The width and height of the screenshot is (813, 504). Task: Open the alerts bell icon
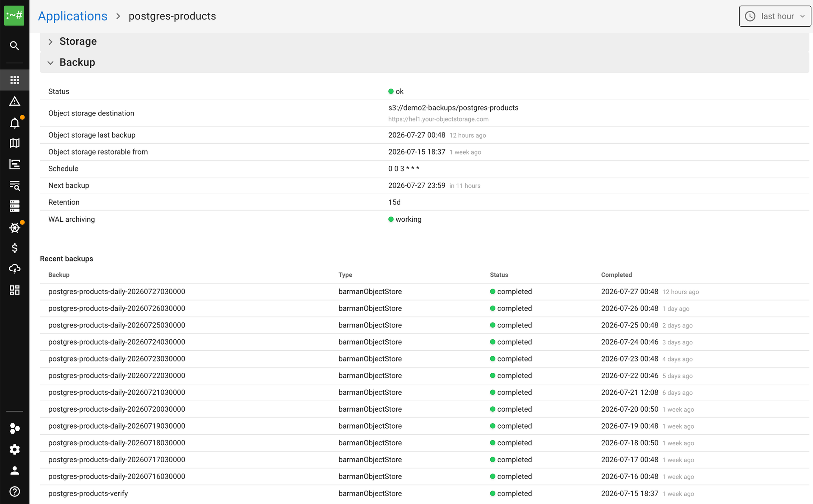click(x=14, y=123)
